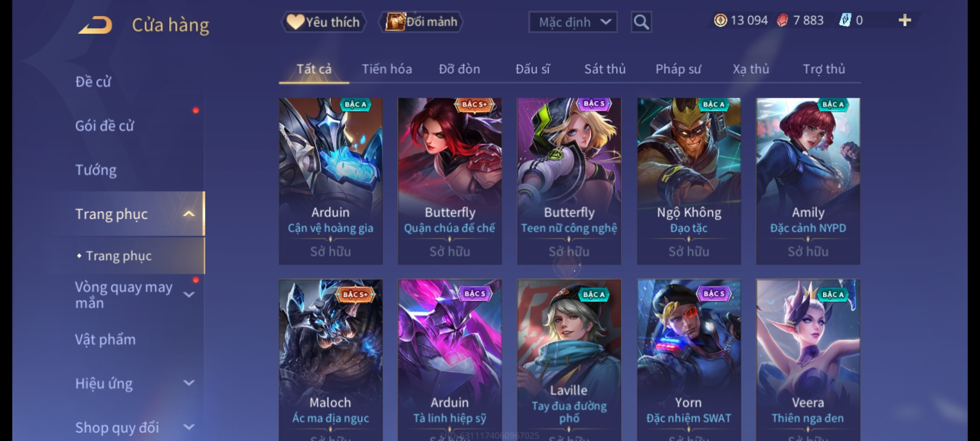Screen dimensions: 980x441
Task: Open Gói đề cử menu item
Action: (105, 126)
